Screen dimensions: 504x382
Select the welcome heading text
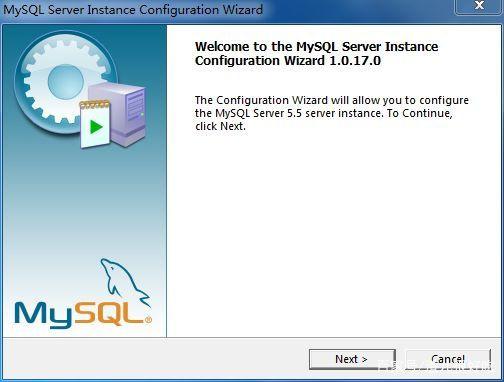pyautogui.click(x=316, y=54)
